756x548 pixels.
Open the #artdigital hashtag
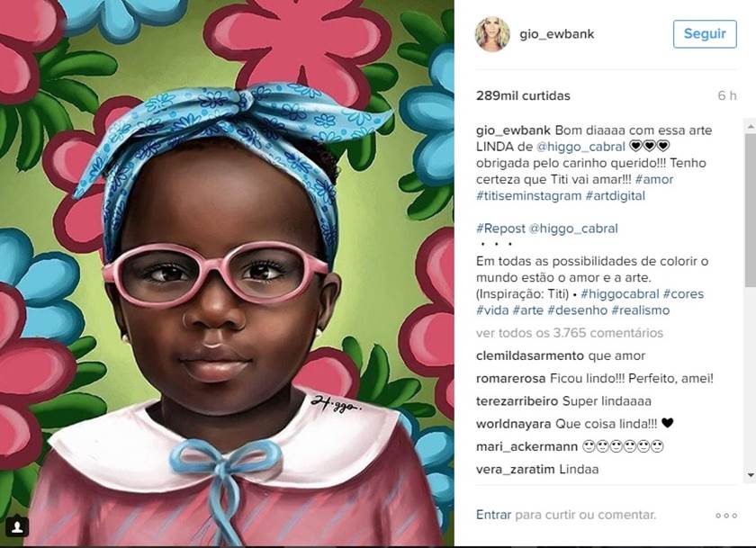click(x=616, y=195)
